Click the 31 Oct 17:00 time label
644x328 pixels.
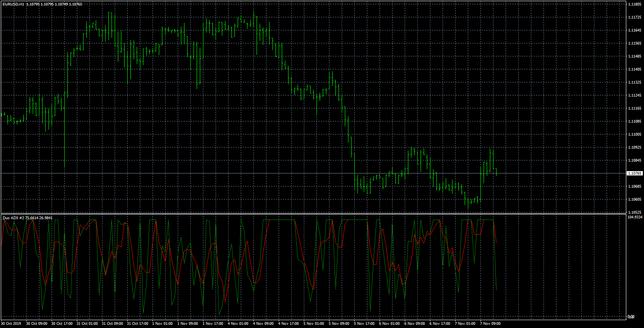[138, 324]
